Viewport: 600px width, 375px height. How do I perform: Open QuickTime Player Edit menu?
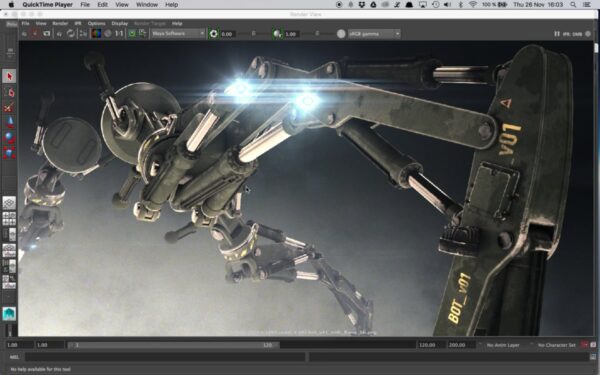(102, 5)
